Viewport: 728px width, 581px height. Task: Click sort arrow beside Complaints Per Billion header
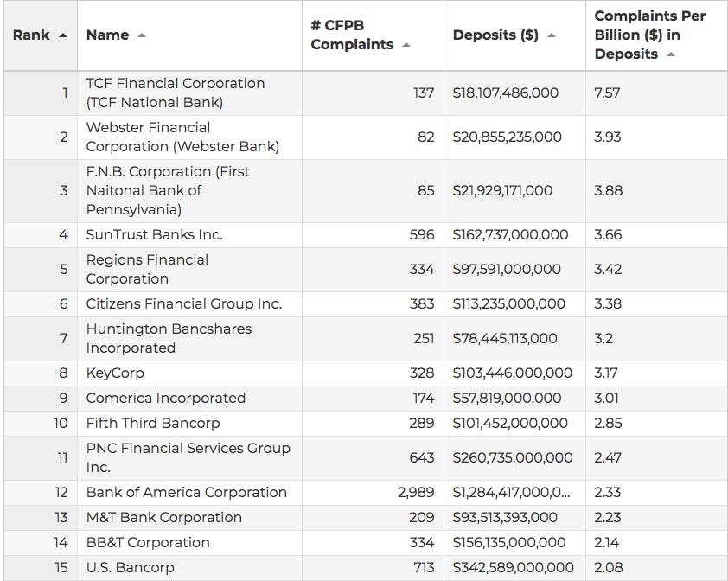671,54
